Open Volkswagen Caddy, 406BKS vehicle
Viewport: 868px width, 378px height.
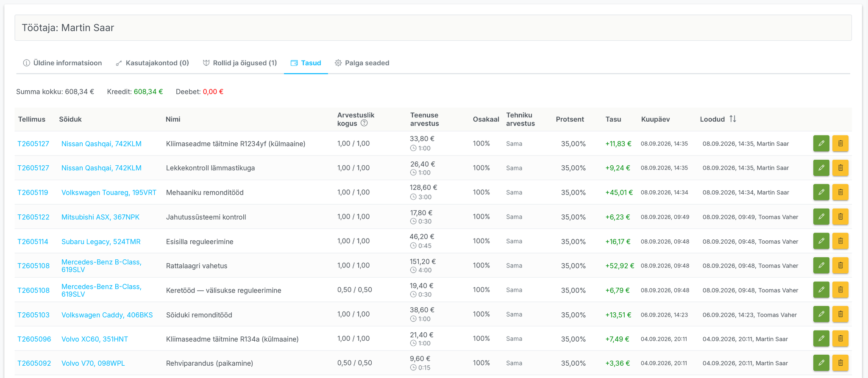click(x=107, y=315)
